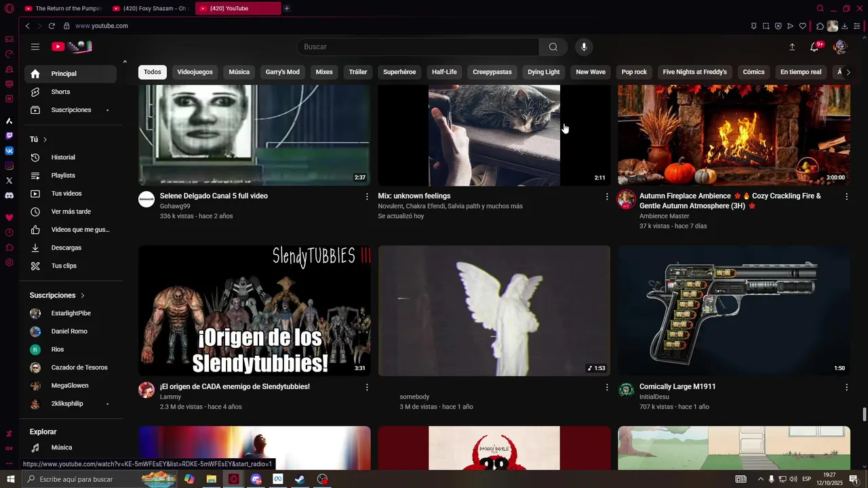Open the Cazador de Tesoros channel

(71, 368)
